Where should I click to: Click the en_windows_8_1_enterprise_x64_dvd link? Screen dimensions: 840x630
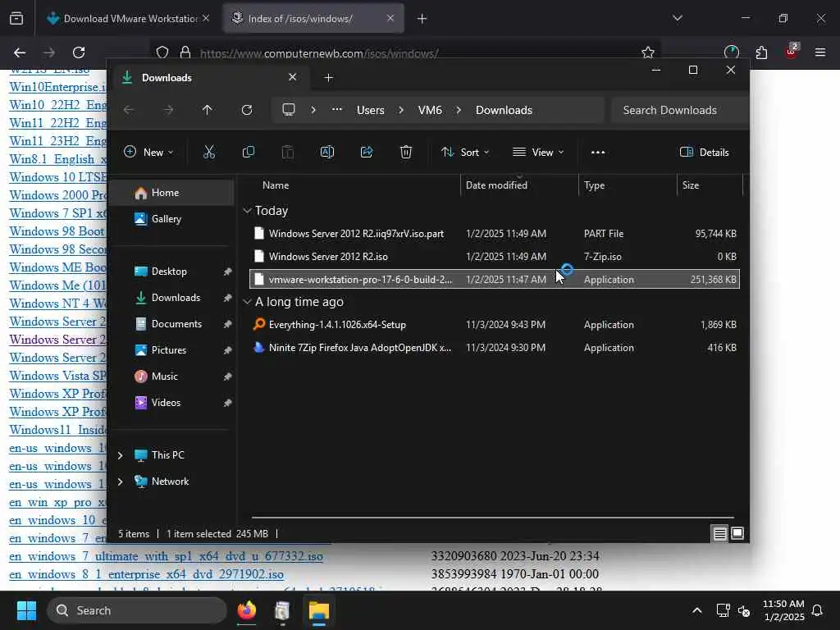pyautogui.click(x=146, y=574)
